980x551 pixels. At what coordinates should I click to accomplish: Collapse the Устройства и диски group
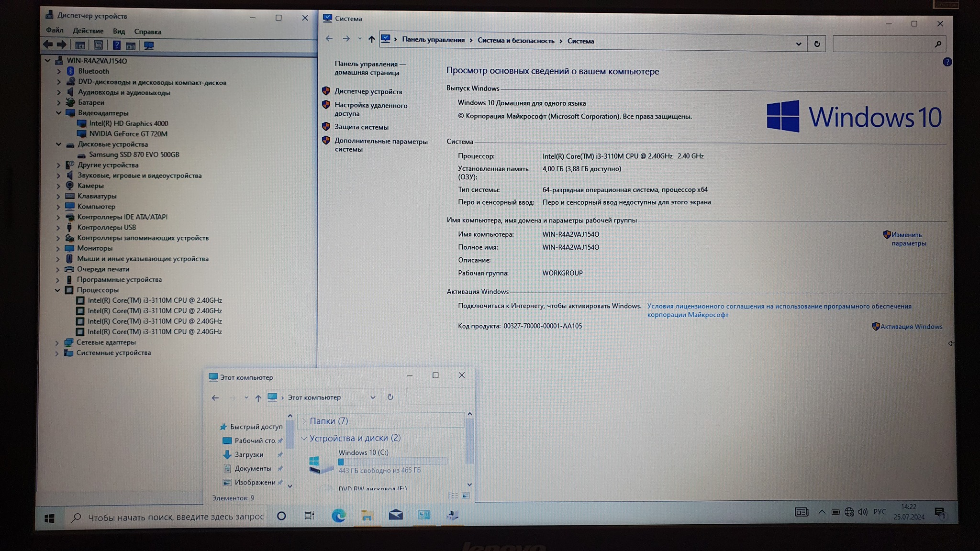coord(304,438)
